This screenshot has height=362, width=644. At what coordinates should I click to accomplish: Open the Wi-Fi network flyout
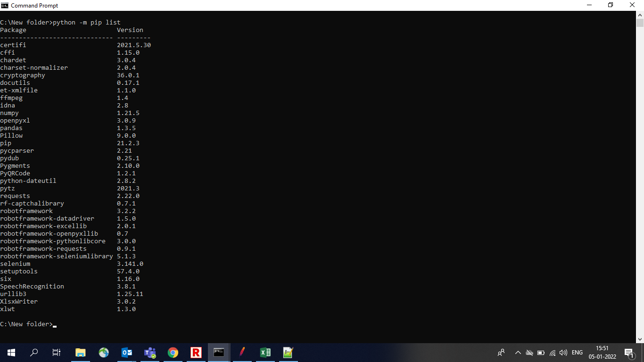tap(553, 353)
